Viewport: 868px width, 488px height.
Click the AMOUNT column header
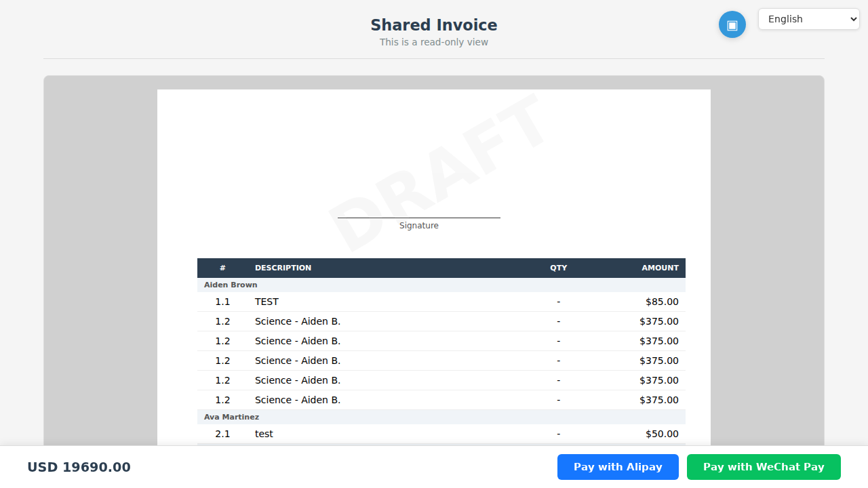(x=660, y=268)
